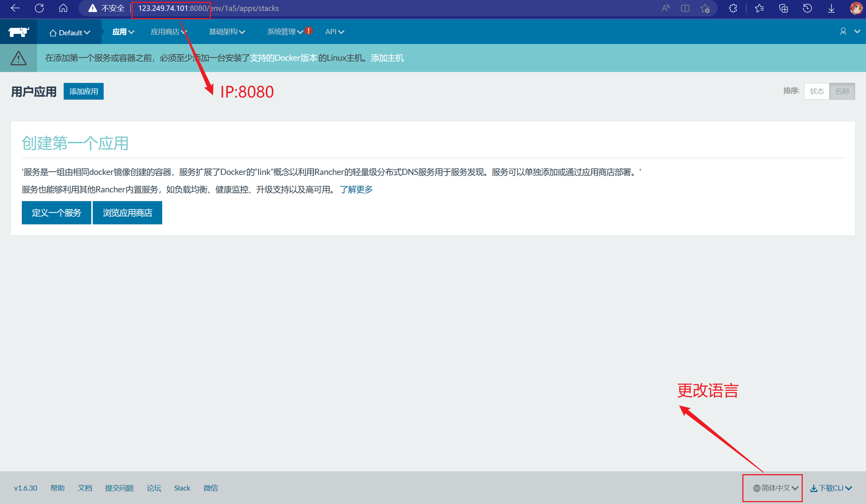Click the yellow warning triangle icon
This screenshot has height=504, width=866.
(x=19, y=58)
